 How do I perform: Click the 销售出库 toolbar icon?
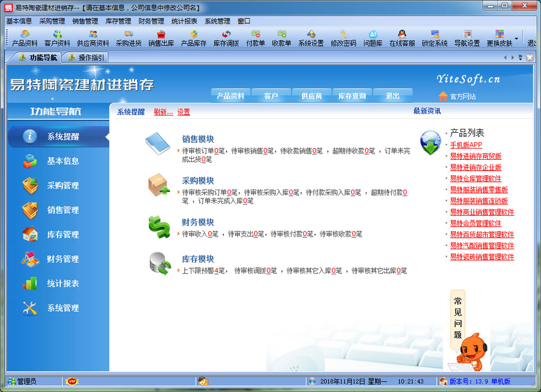[161, 38]
